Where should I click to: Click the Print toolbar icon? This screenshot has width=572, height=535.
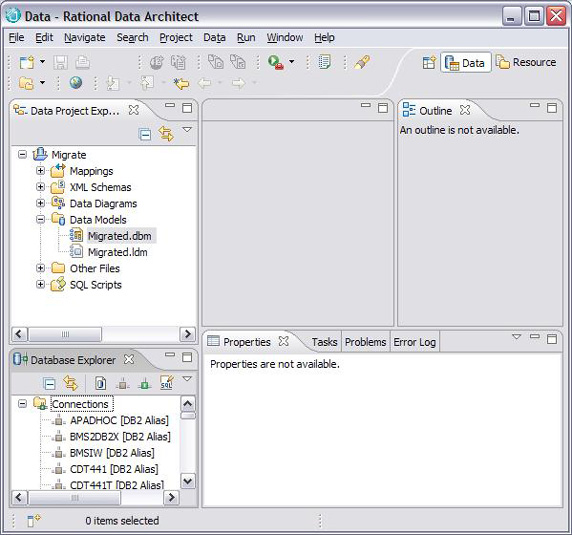point(82,62)
